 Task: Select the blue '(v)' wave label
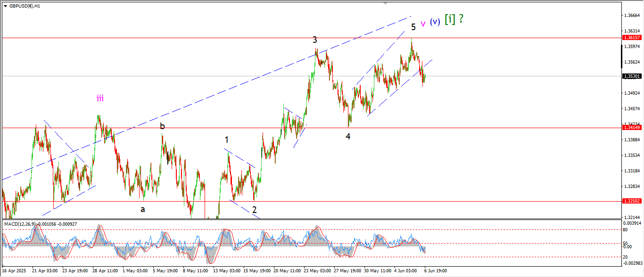(x=435, y=22)
